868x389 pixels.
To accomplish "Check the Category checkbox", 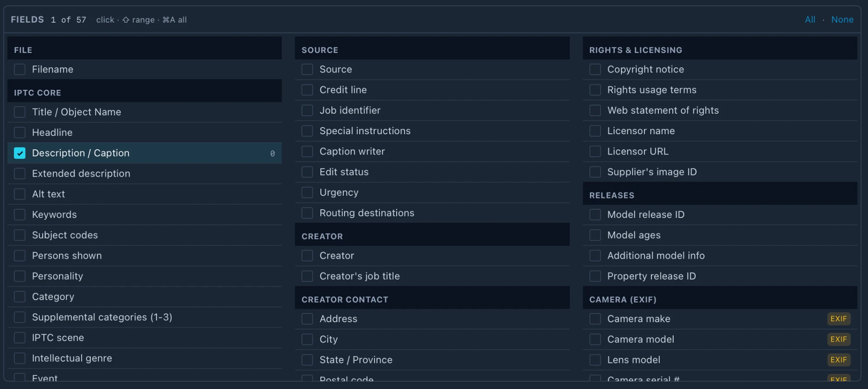I will [20, 297].
